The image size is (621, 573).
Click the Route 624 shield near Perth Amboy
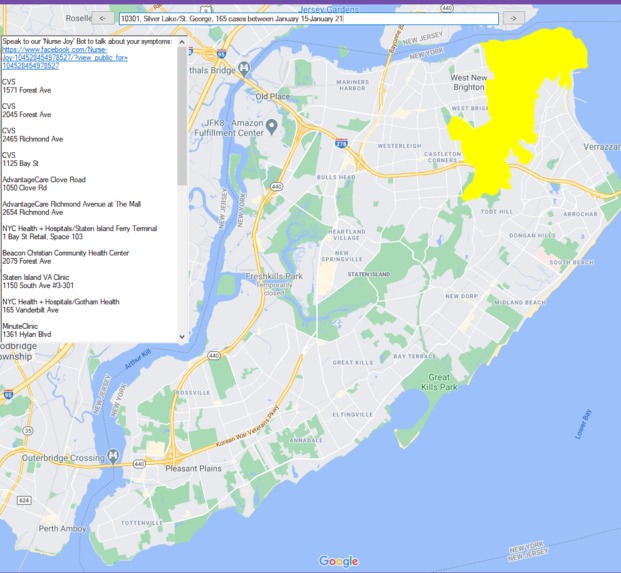[x=24, y=500]
